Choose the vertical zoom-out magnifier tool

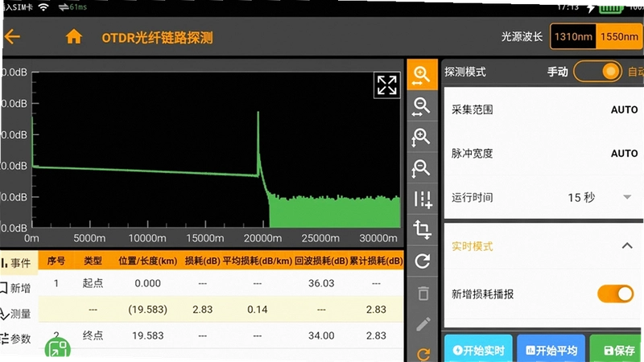coord(422,168)
